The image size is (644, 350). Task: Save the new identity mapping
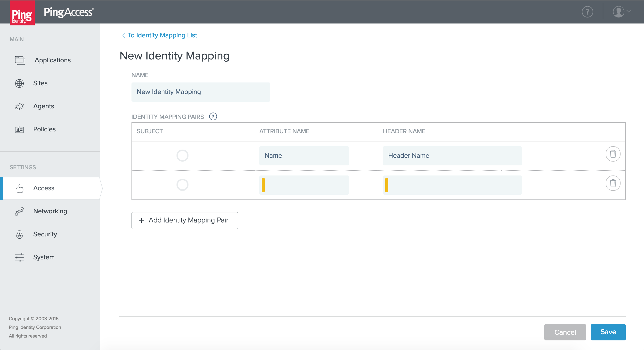click(608, 332)
